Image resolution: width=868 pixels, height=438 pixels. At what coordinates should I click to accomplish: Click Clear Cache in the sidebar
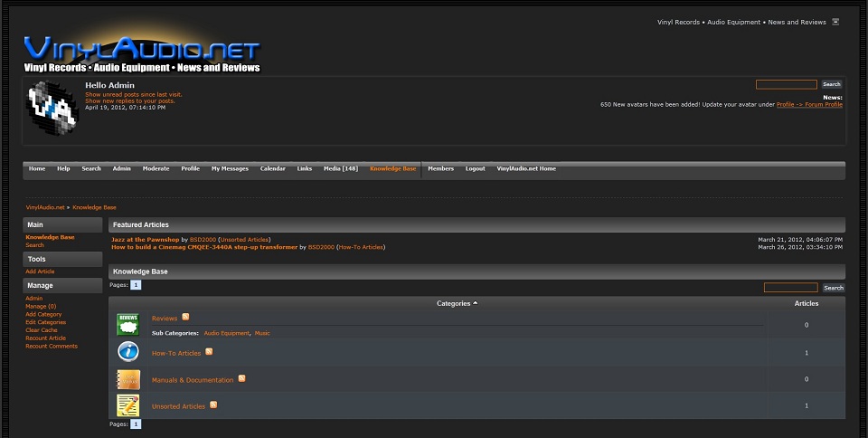point(41,330)
